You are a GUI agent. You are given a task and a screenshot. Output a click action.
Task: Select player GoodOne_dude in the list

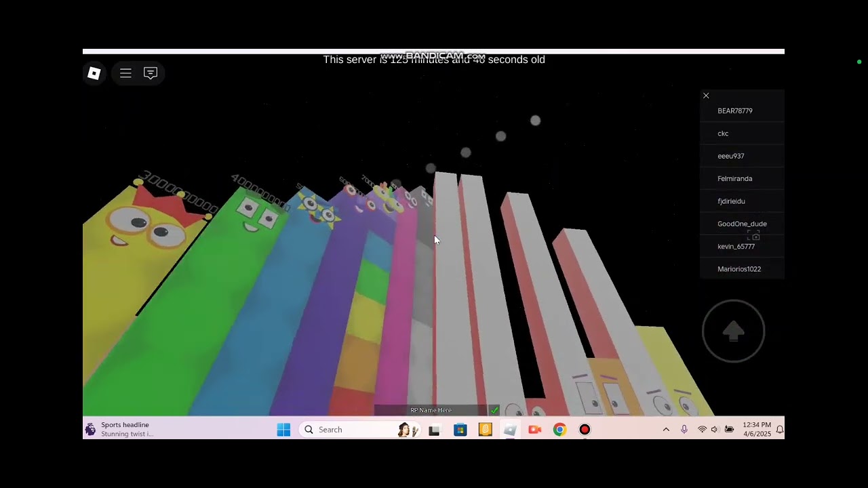pyautogui.click(x=742, y=224)
